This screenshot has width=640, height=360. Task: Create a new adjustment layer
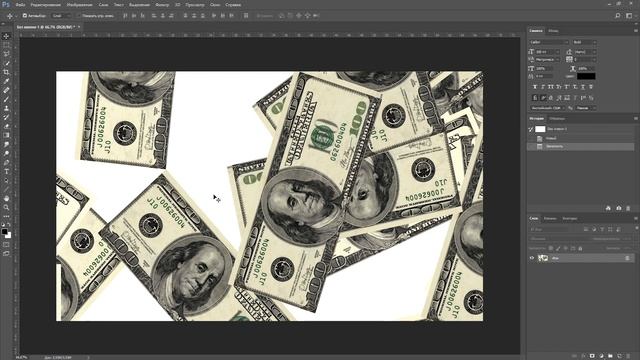click(x=601, y=356)
